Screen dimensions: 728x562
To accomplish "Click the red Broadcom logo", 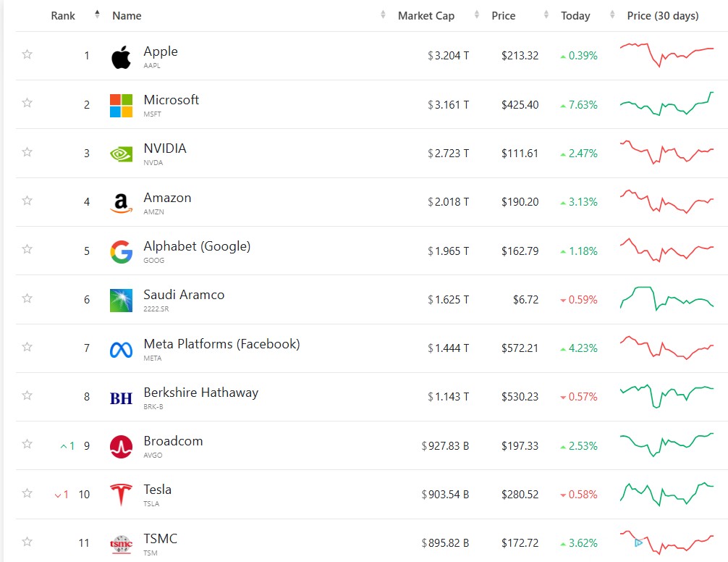I will coord(121,446).
